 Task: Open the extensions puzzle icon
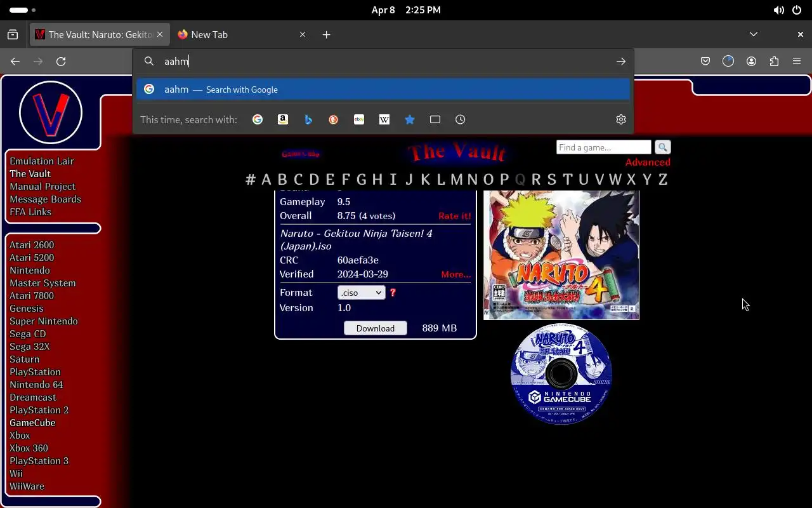pyautogui.click(x=774, y=61)
